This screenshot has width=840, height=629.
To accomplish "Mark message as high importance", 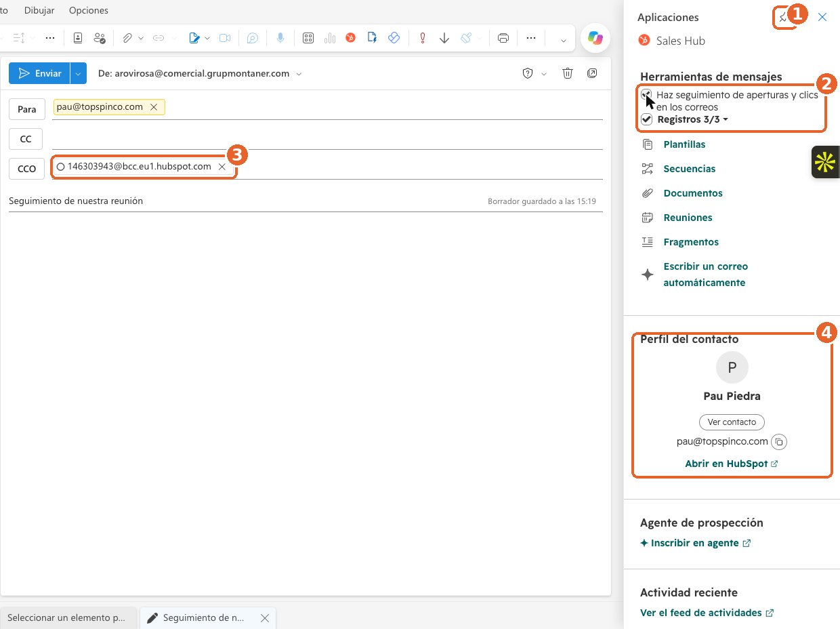I will [x=423, y=38].
